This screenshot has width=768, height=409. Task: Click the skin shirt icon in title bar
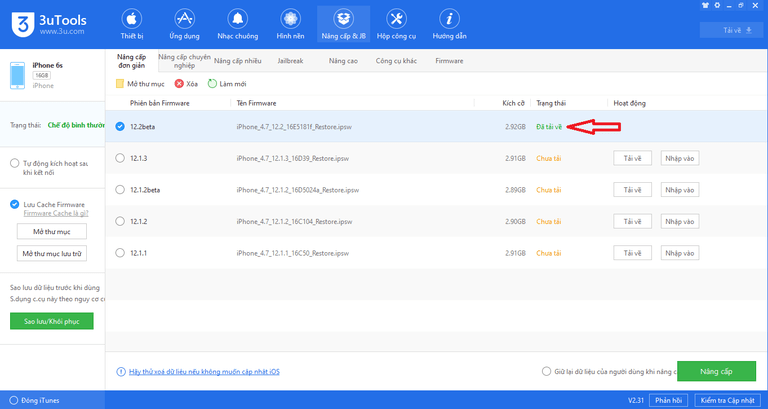[x=706, y=5]
